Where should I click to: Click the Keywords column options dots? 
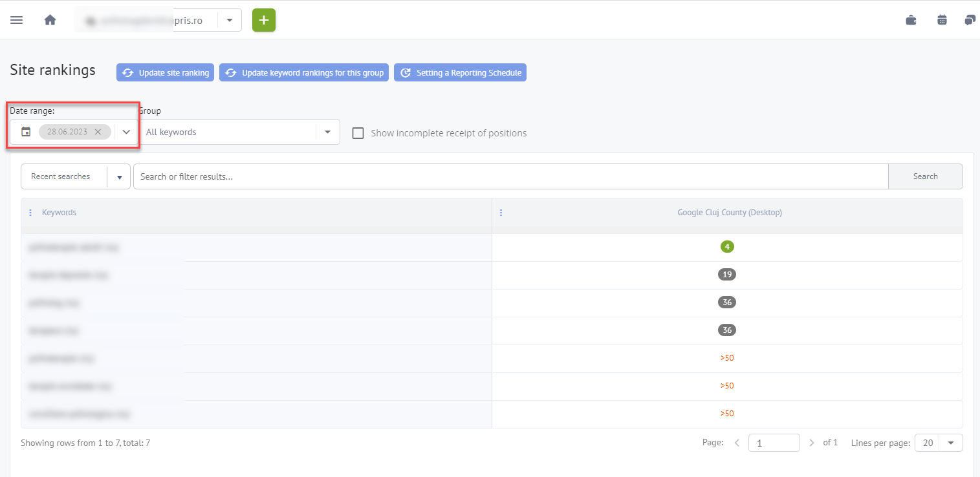pyautogui.click(x=30, y=213)
